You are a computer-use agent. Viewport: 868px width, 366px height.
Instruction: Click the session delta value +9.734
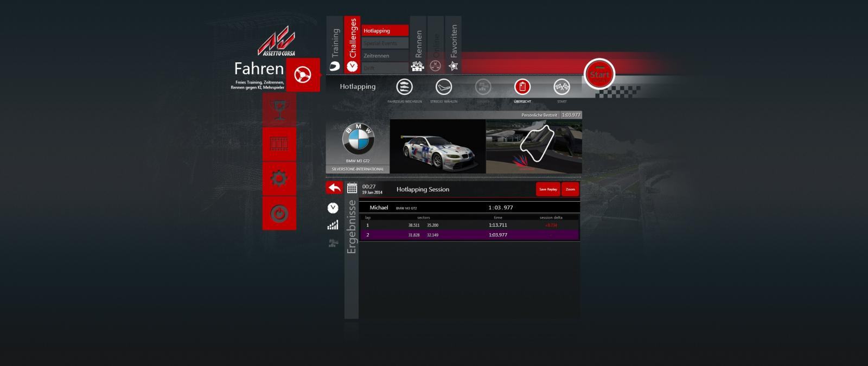coord(551,225)
